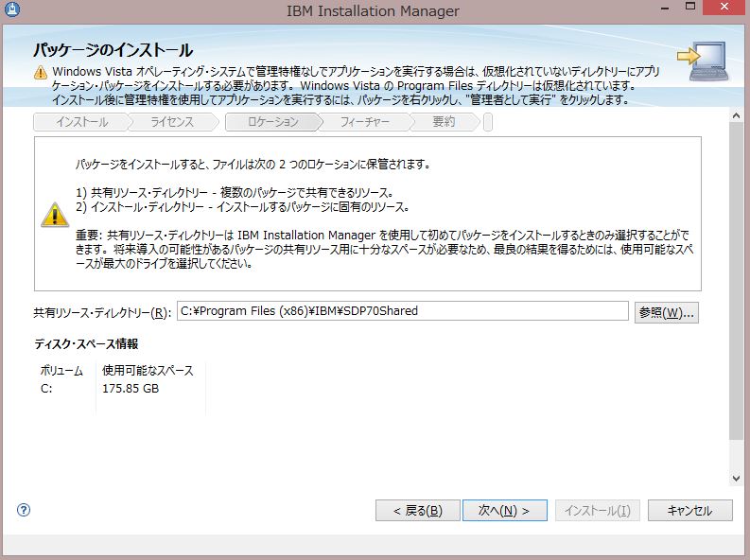Focus the shared resources directory path field
Screen dimensions: 750x560
tap(402, 311)
